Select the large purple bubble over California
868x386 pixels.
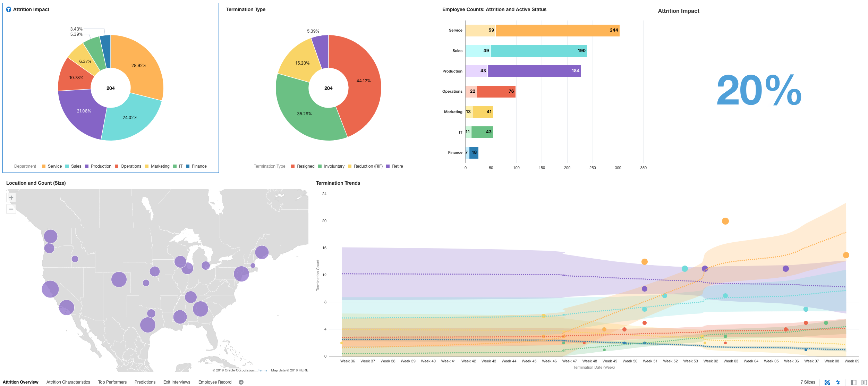pyautogui.click(x=50, y=288)
